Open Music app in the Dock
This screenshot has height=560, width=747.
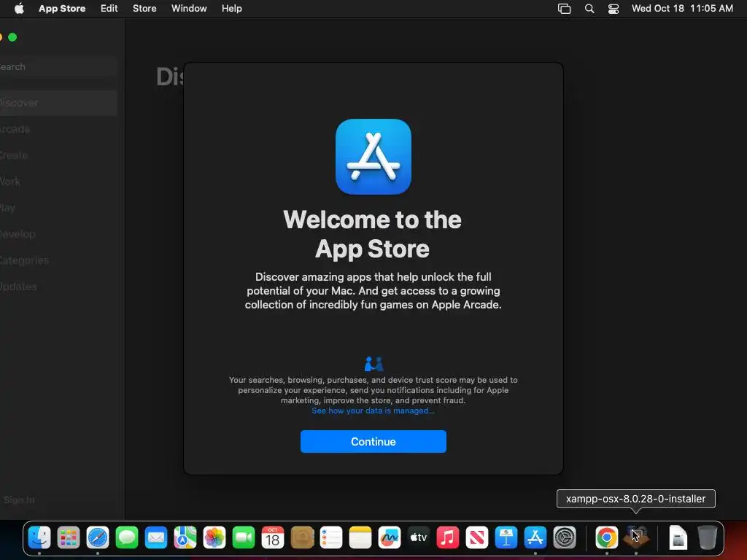448,538
